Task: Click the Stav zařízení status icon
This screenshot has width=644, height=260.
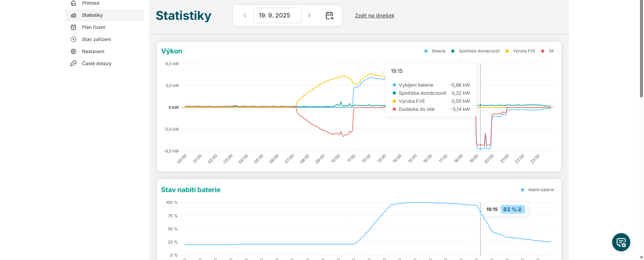Action: pos(73,39)
